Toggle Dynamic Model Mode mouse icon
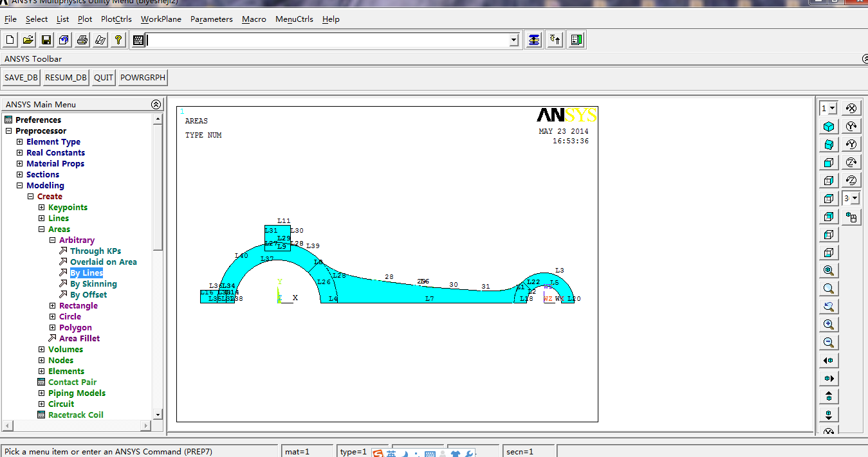This screenshot has height=457, width=868. coord(851,217)
